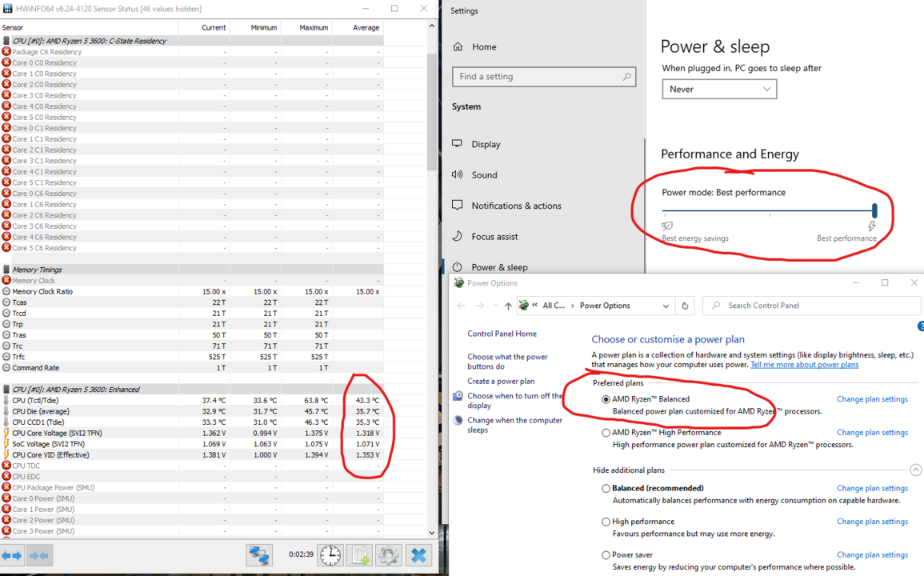Screen dimensions: 924x576
Task: Click HWiNFO Average column header
Action: (x=358, y=28)
